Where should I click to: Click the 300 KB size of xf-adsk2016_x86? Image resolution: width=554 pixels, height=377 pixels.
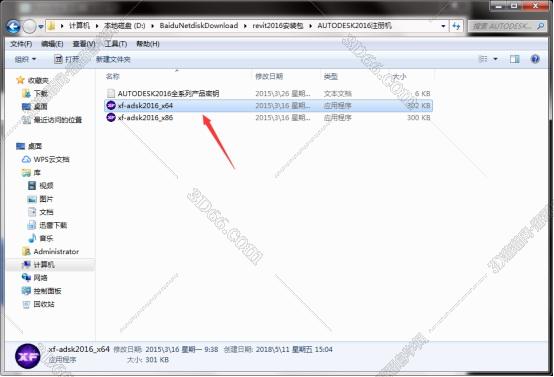(x=419, y=118)
